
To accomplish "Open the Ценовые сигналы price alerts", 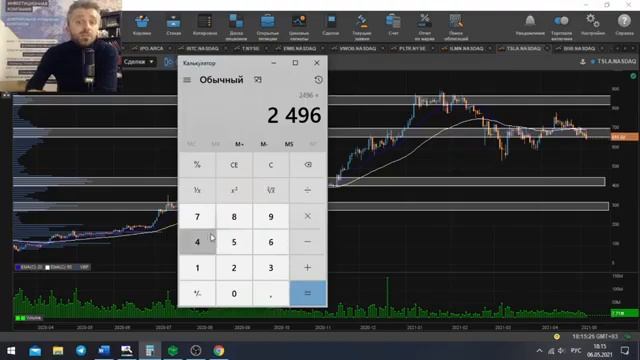I will (299, 27).
